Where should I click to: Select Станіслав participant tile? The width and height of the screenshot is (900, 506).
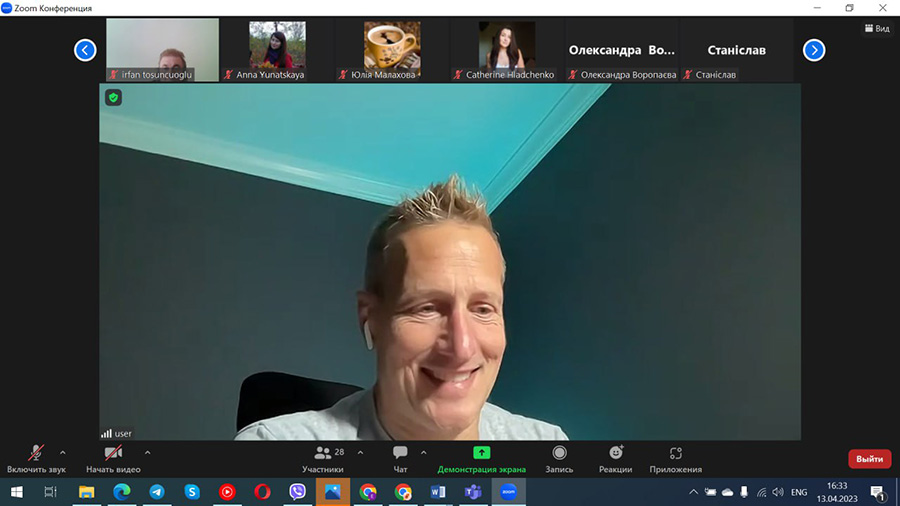pyautogui.click(x=736, y=50)
